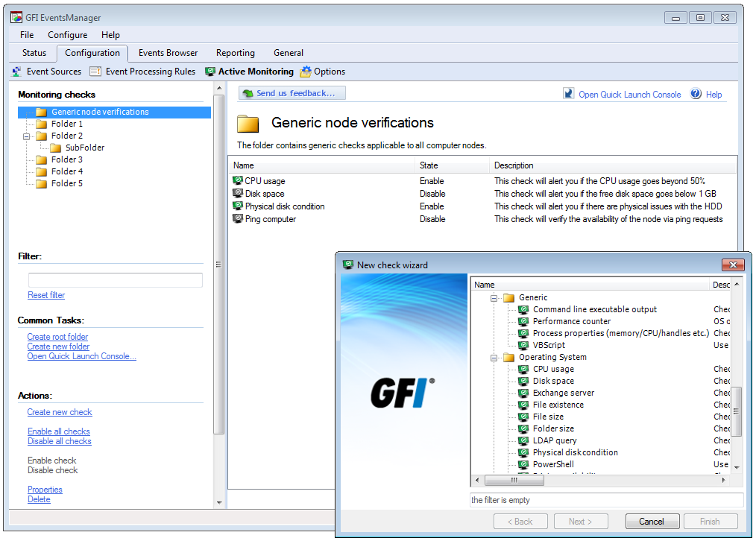Click the Properties link under Actions
The image size is (756, 541).
[x=45, y=490]
